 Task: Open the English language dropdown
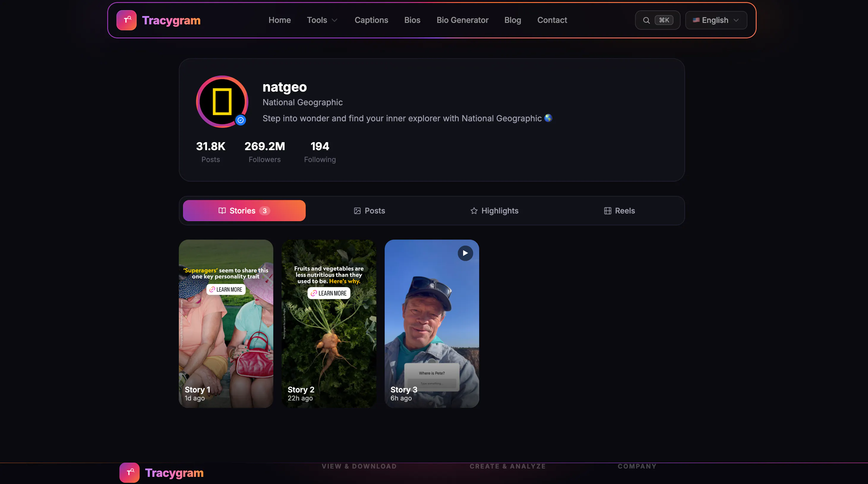(x=716, y=20)
